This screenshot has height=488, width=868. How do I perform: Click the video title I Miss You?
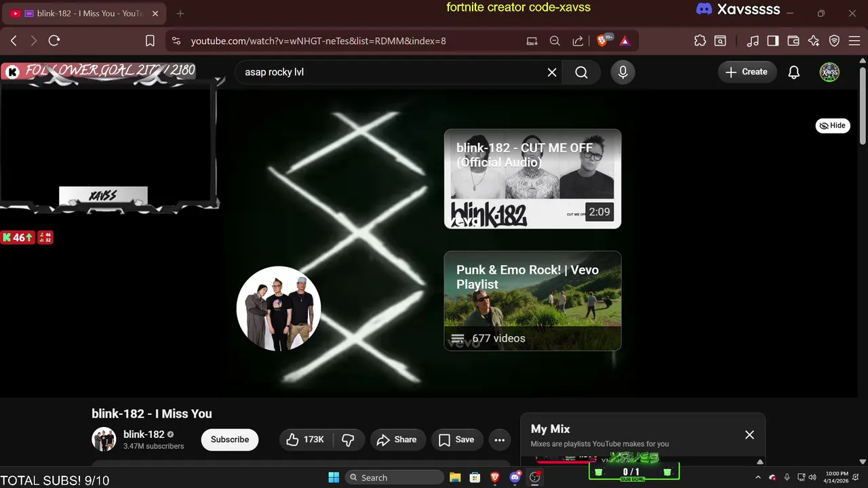pos(152,413)
